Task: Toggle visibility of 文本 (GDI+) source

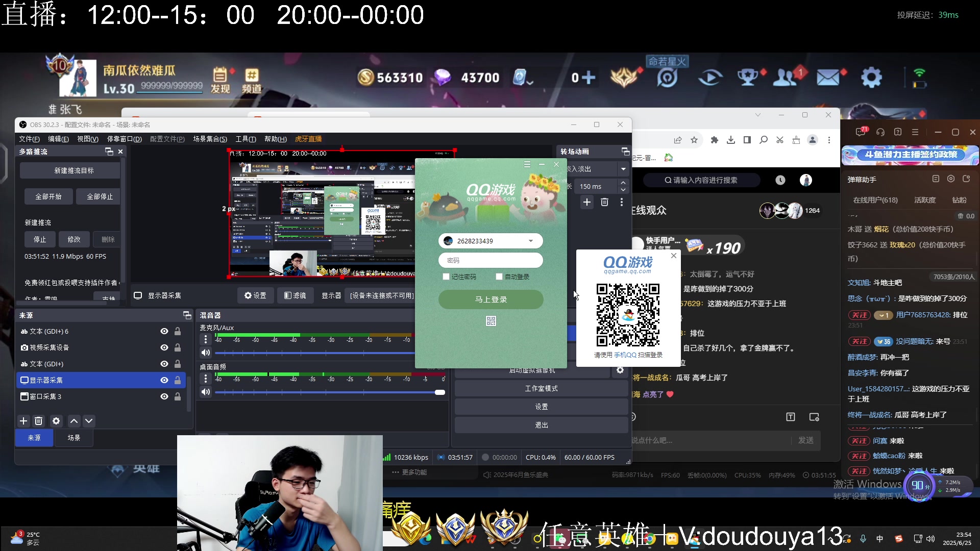Action: [164, 364]
